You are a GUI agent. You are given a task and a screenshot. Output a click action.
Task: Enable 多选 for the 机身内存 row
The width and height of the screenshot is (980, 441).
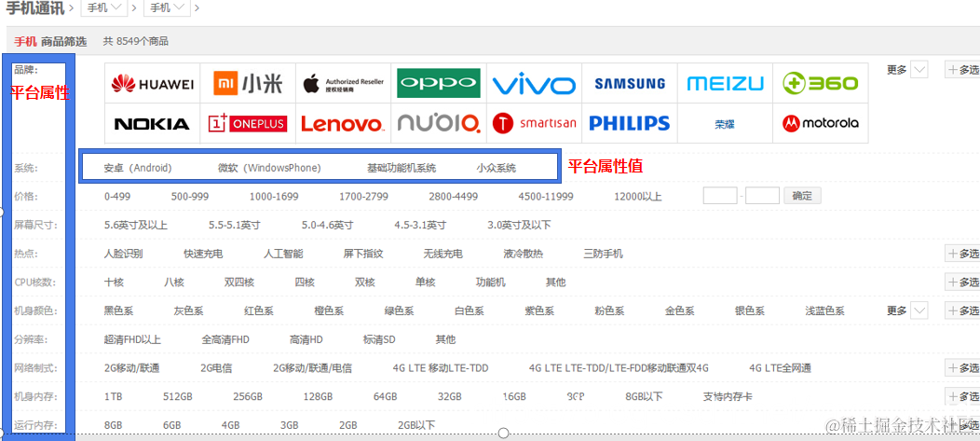tap(962, 396)
